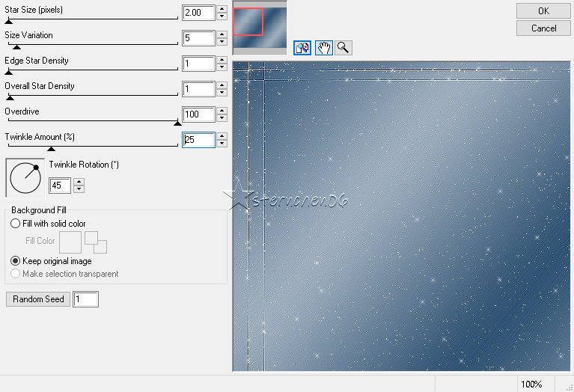Image resolution: width=574 pixels, height=392 pixels.
Task: Click the Edge Star Density input field
Action: click(x=198, y=64)
